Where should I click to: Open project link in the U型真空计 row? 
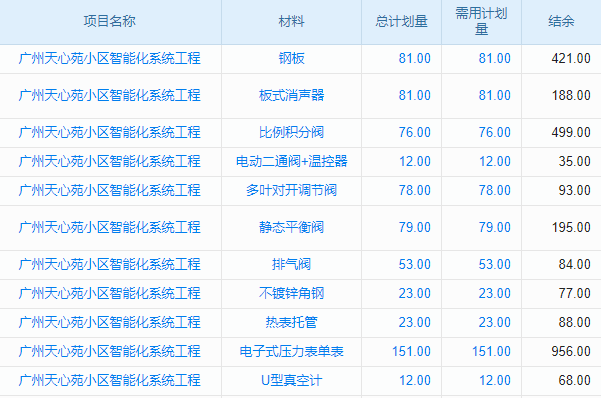pos(110,381)
